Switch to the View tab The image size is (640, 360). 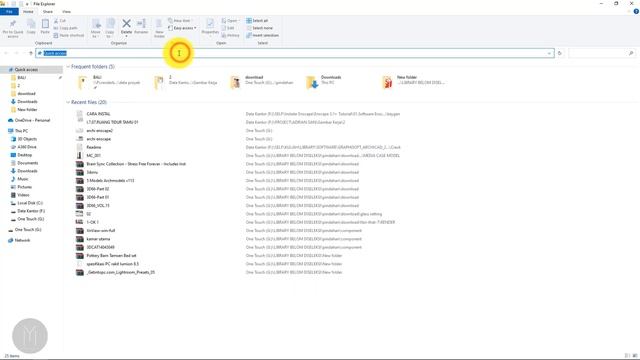coord(66,11)
